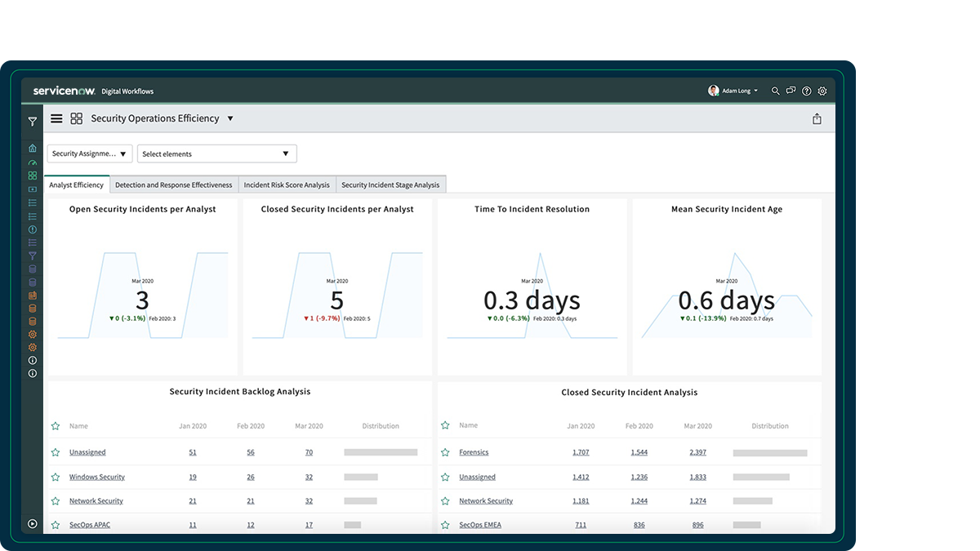Open the settings gear in the top bar
The image size is (980, 551).
822,91
